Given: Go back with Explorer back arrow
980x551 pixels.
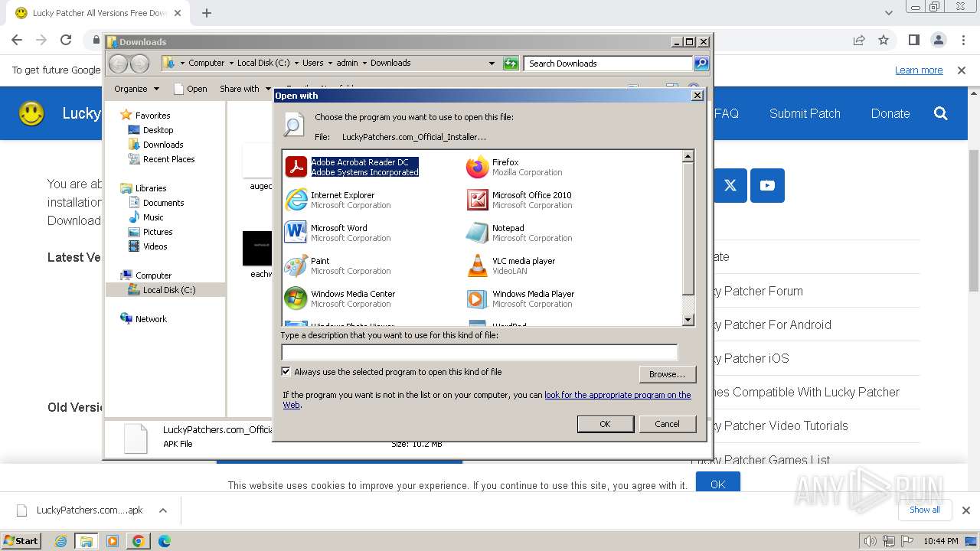Looking at the screenshot, I should (x=119, y=64).
